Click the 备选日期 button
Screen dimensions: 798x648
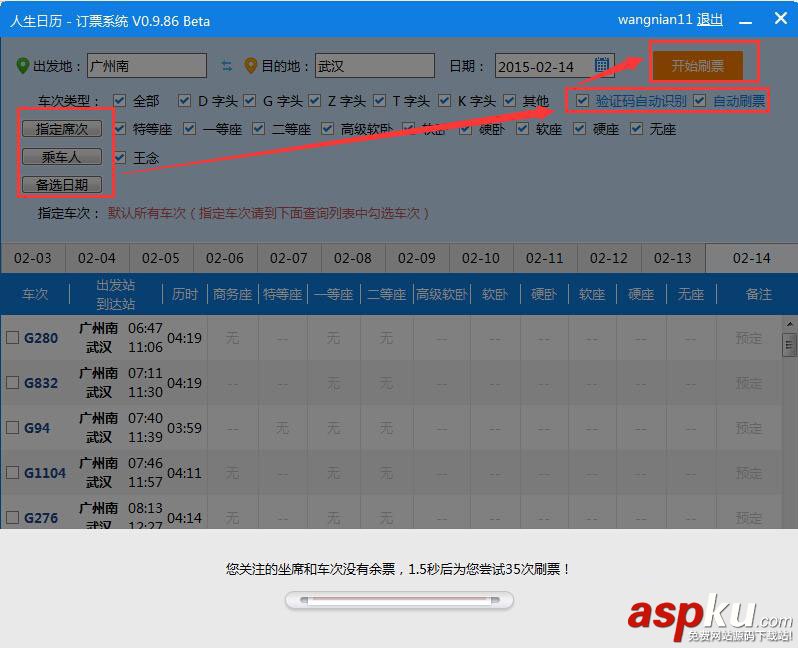tap(62, 184)
